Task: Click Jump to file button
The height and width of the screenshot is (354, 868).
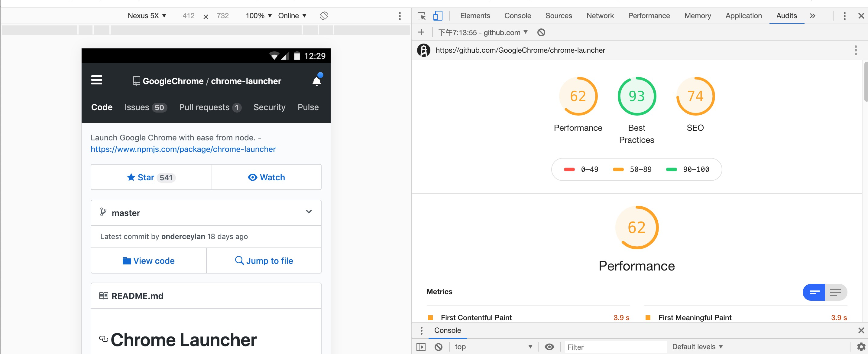Action: [264, 261]
